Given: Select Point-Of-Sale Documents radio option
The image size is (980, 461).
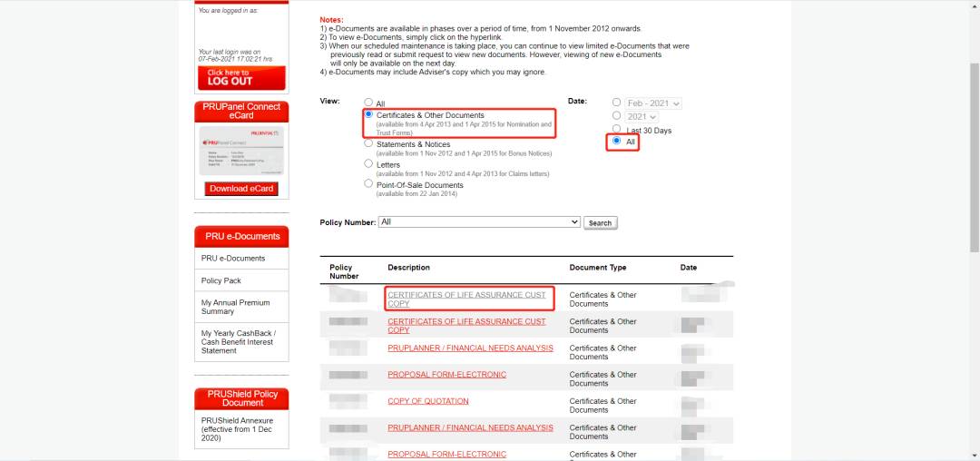Looking at the screenshot, I should pyautogui.click(x=368, y=184).
